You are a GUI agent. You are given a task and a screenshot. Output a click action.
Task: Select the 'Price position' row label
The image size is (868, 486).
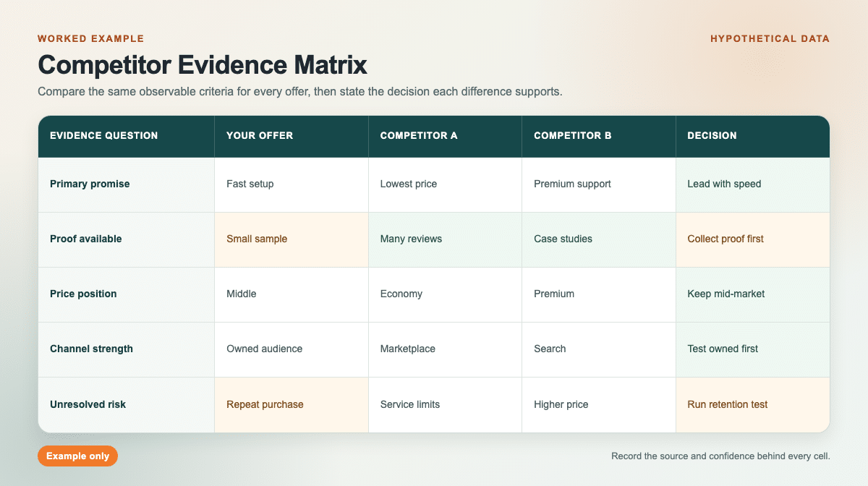coord(127,294)
